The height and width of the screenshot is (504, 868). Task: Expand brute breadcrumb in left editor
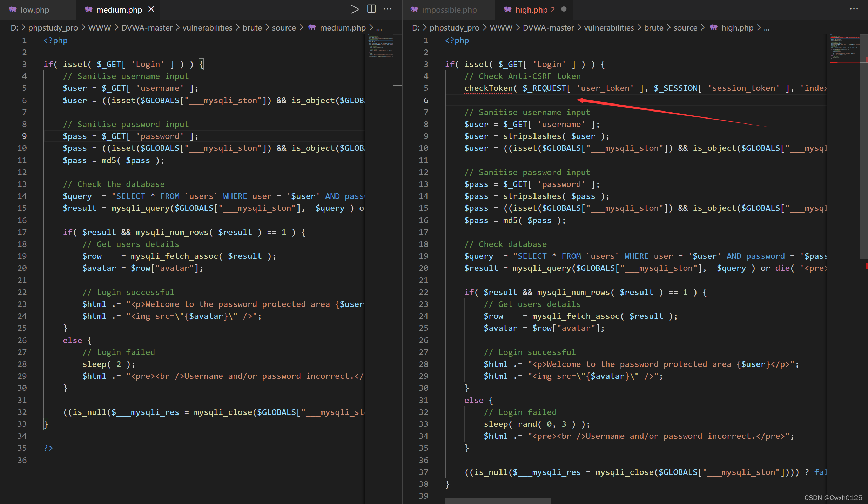pyautogui.click(x=252, y=28)
